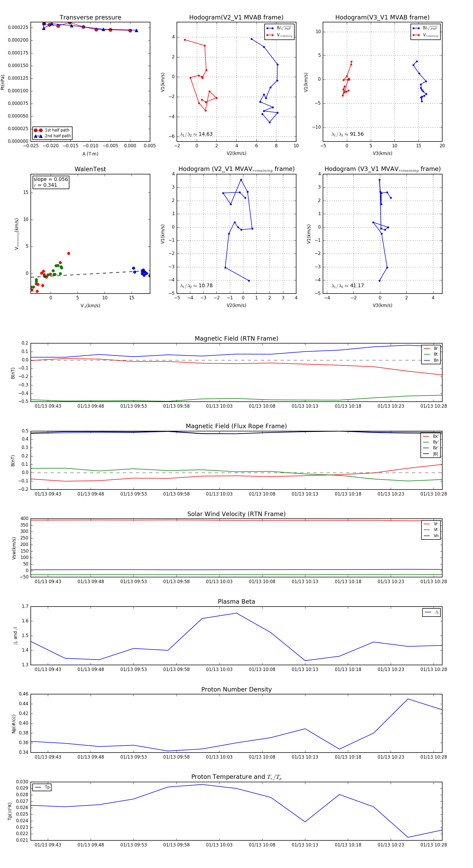This screenshot has height=868, width=473.
Task: Click the 'Proton Temperature and Te/Tp' title
Action: (236, 777)
